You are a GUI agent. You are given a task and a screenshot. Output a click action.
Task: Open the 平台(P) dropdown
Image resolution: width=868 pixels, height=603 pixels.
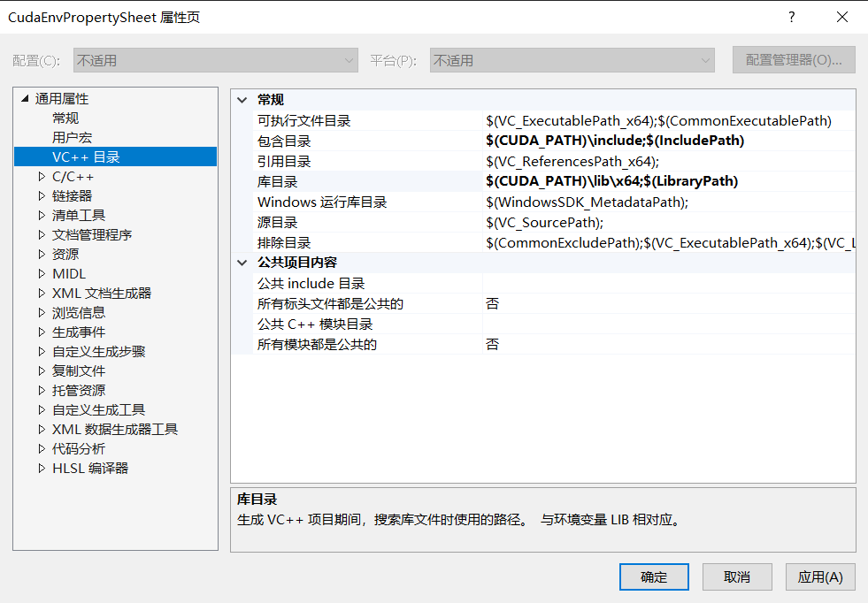click(572, 60)
